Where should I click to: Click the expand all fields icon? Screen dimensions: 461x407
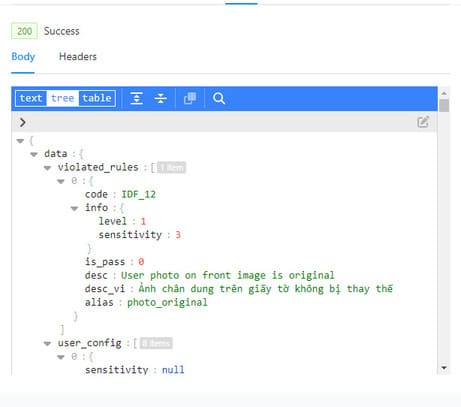[x=137, y=98]
